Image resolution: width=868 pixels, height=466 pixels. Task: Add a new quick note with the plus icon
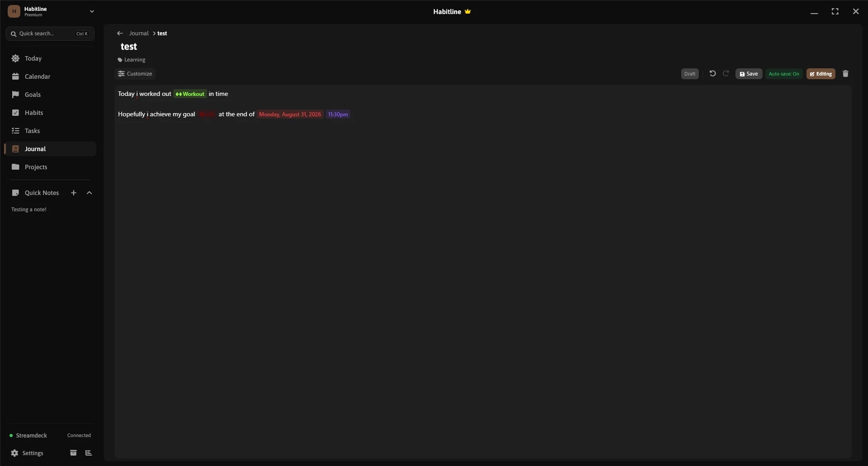coord(74,193)
